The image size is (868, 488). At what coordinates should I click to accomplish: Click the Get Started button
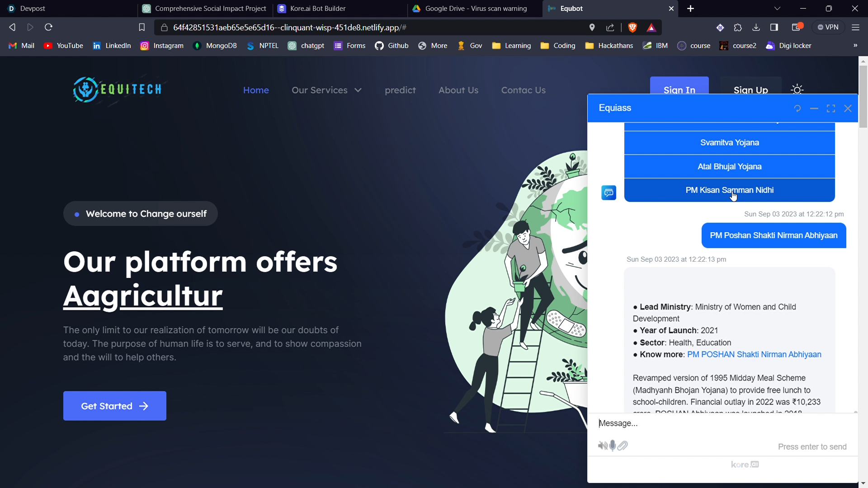click(115, 406)
